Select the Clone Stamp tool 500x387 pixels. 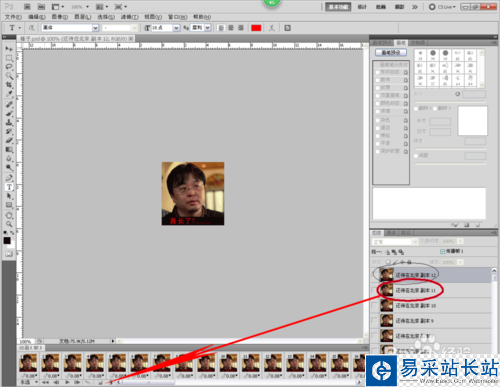(9, 122)
